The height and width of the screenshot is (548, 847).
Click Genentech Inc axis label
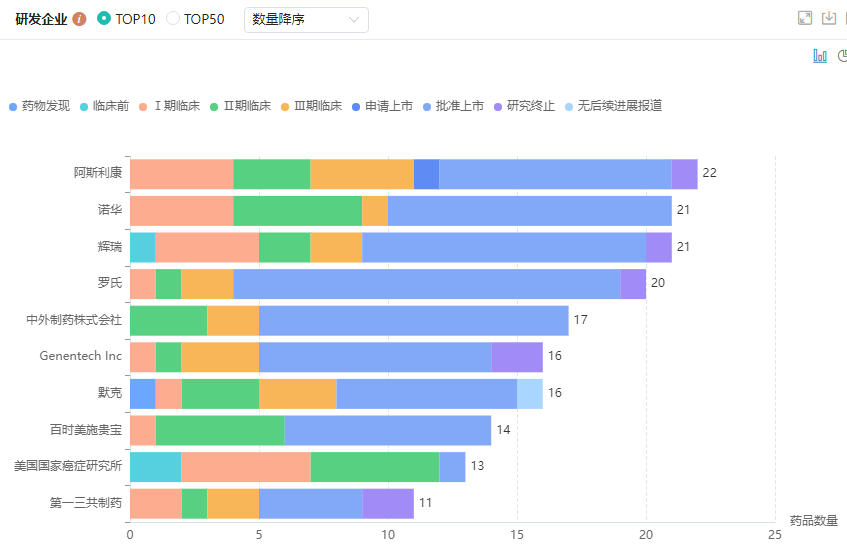[x=81, y=356]
